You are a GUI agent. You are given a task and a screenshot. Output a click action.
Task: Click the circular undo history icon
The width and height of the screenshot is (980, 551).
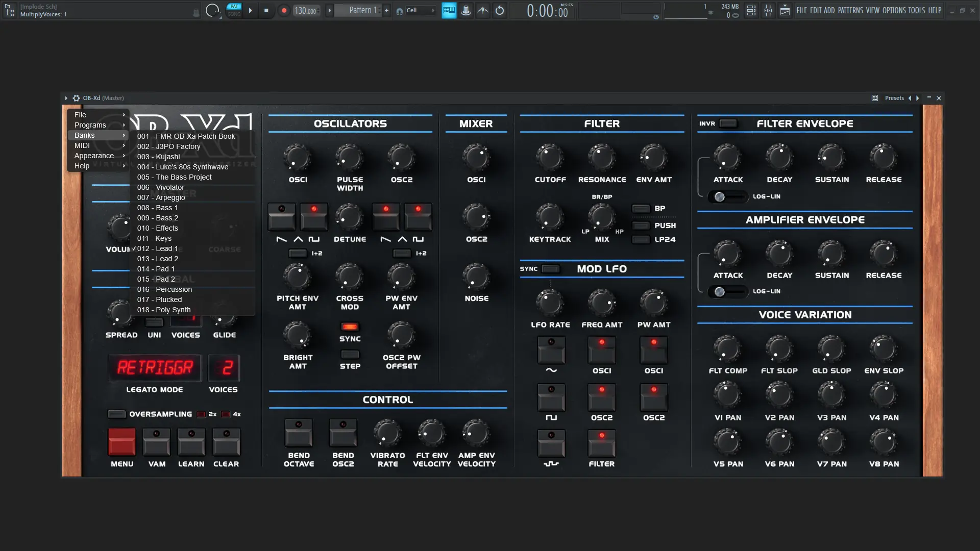pos(500,10)
